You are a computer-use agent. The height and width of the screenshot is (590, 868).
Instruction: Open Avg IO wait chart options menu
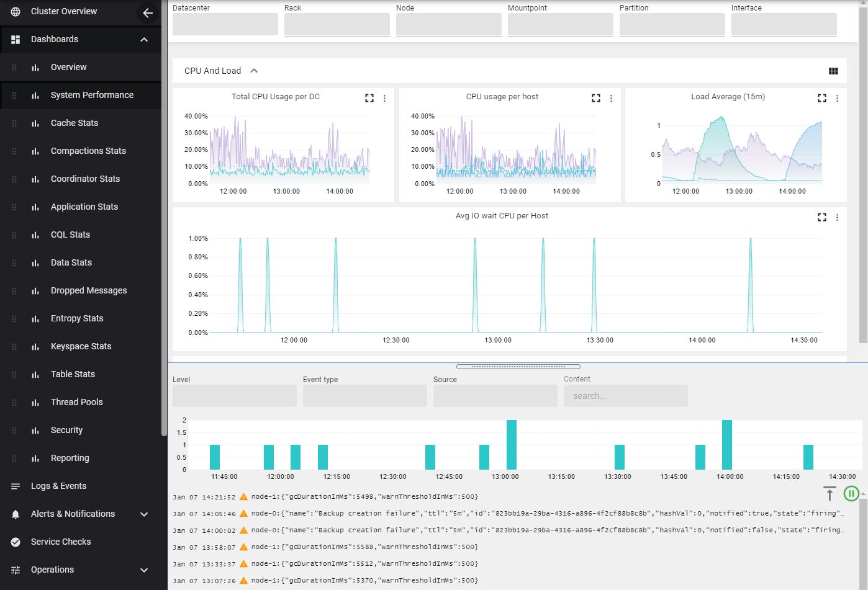(x=837, y=217)
